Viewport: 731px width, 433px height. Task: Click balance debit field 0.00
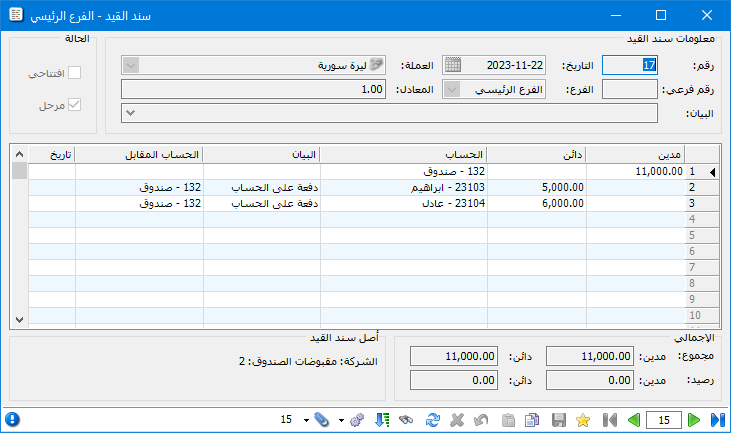590,380
